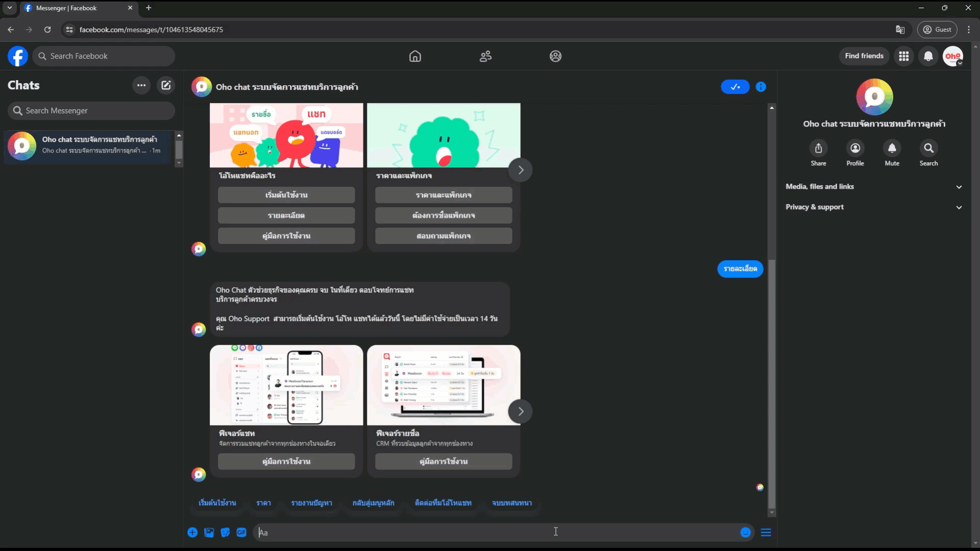The height and width of the screenshot is (551, 980).
Task: Click ราคาและแพ็กเกจ button in second card
Action: pos(444,195)
